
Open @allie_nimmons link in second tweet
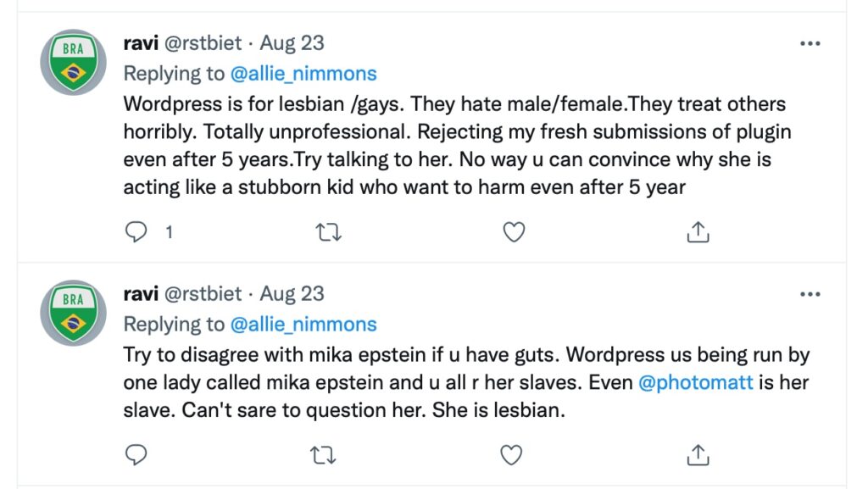303,324
